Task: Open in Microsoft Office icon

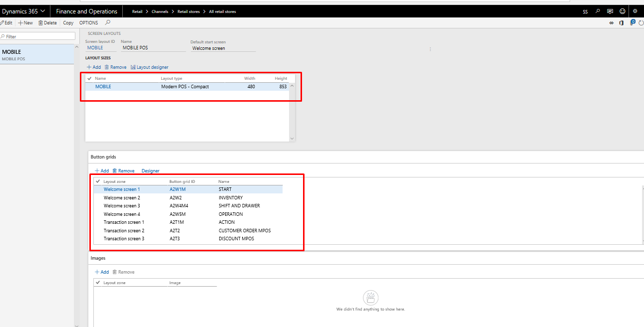Action: [x=622, y=23]
